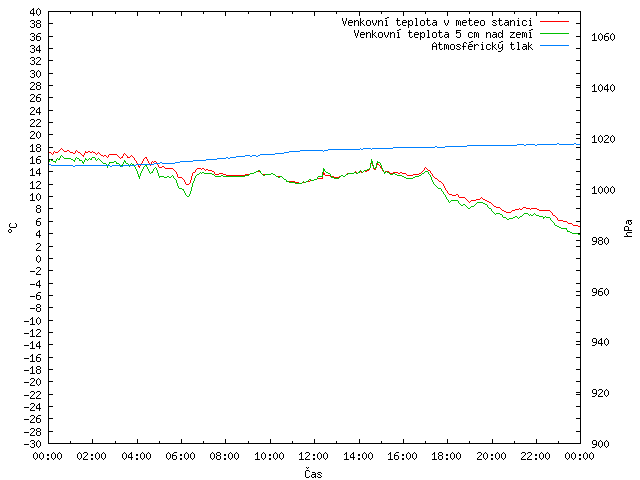
Task: Click left axis value 30
Action: 36,74
